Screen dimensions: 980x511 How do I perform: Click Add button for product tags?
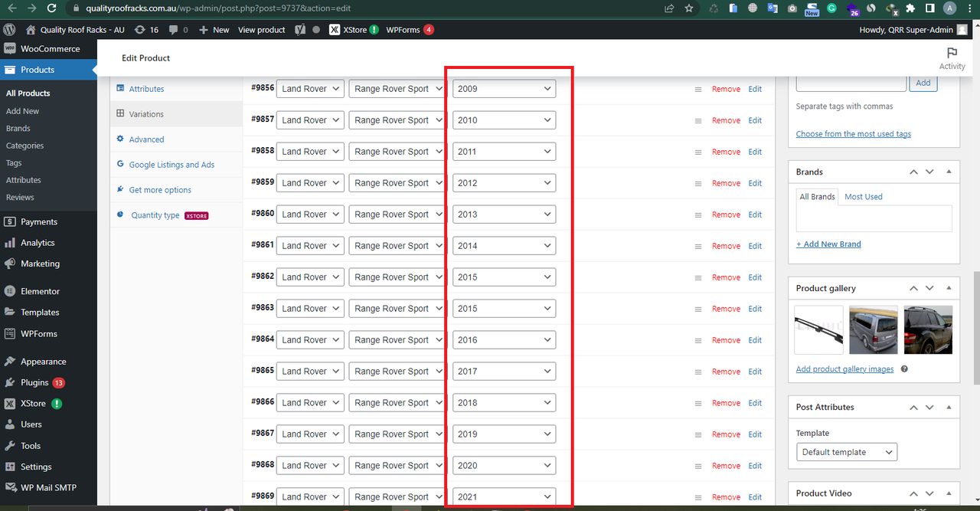click(923, 83)
